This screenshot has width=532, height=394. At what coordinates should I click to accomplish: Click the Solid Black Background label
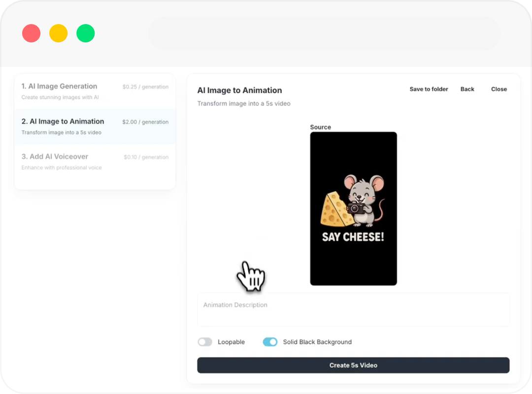tap(317, 342)
